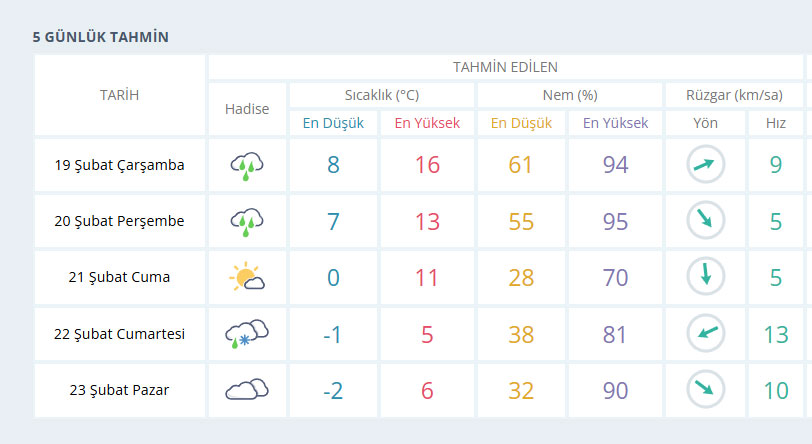Click wind direction arrow for 22 Şubat Cumartesi
This screenshot has width=812, height=444.
click(x=705, y=333)
